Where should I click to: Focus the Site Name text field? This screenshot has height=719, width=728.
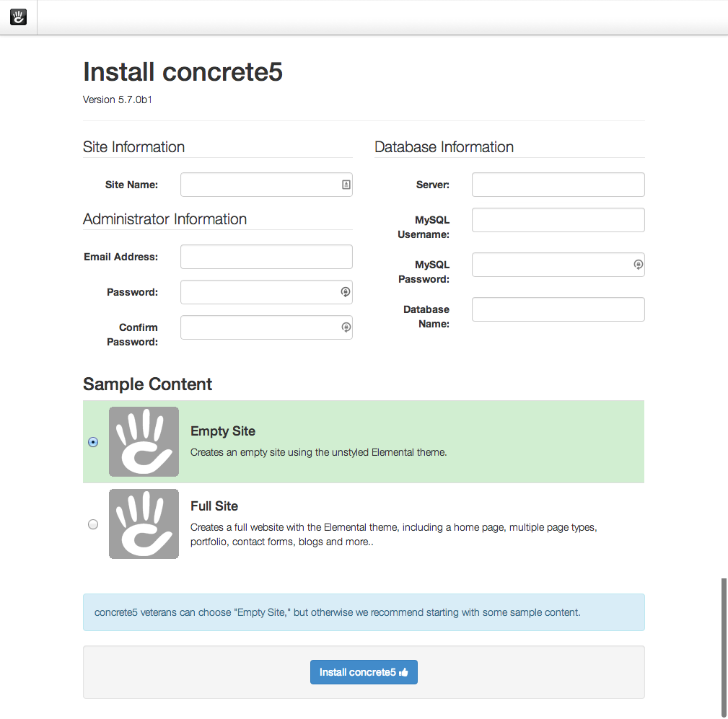click(x=260, y=185)
